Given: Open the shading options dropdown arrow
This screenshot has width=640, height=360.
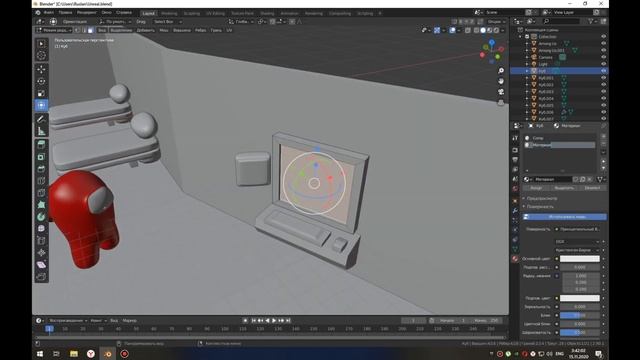Looking at the screenshot, I should [503, 30].
